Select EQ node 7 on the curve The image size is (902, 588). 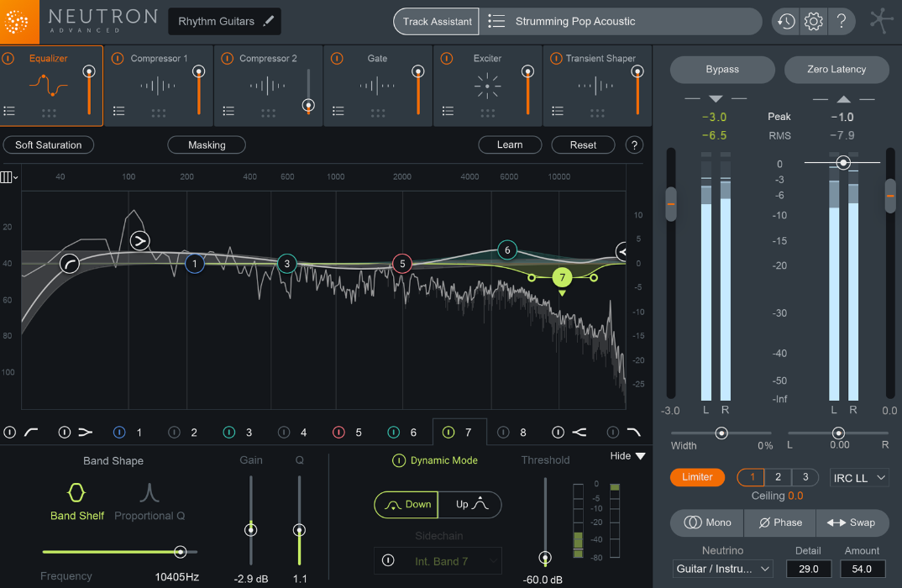pos(562,277)
